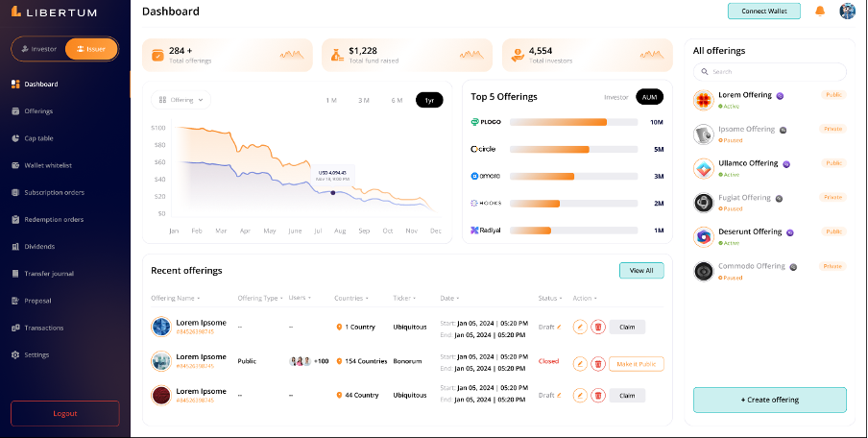Viewport: 868px width, 438px height.
Task: Open Cap table in sidebar
Action: 38,138
